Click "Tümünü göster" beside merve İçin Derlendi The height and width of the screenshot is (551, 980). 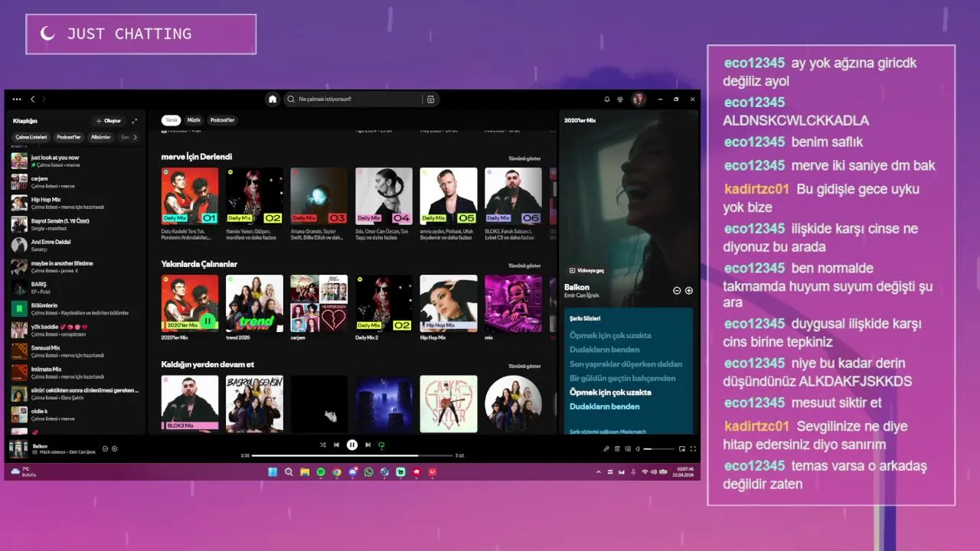pyautogui.click(x=524, y=158)
